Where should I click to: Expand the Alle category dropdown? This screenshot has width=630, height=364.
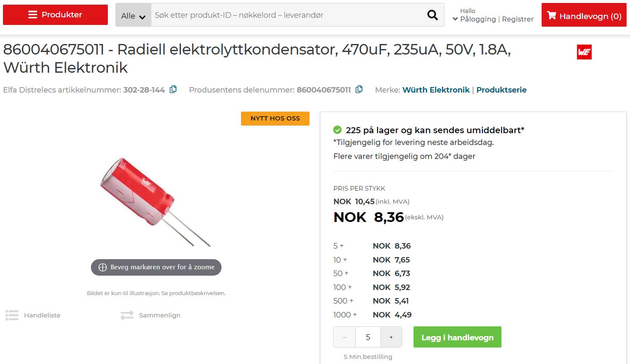point(133,16)
